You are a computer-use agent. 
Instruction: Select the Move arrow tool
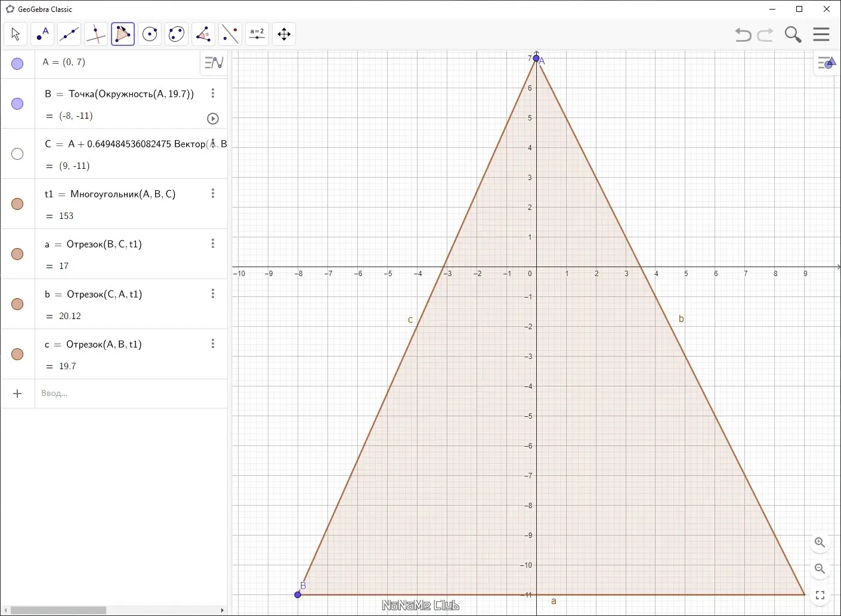click(x=16, y=34)
